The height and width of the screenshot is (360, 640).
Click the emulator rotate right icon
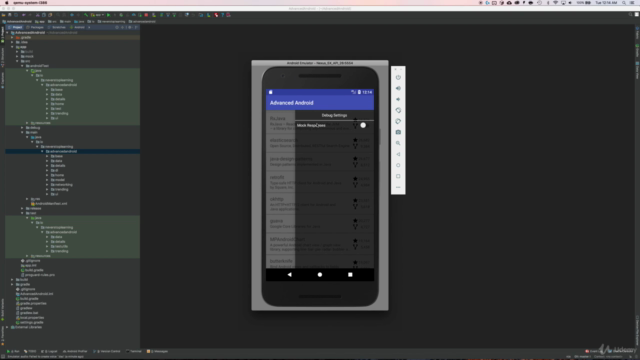point(398,121)
